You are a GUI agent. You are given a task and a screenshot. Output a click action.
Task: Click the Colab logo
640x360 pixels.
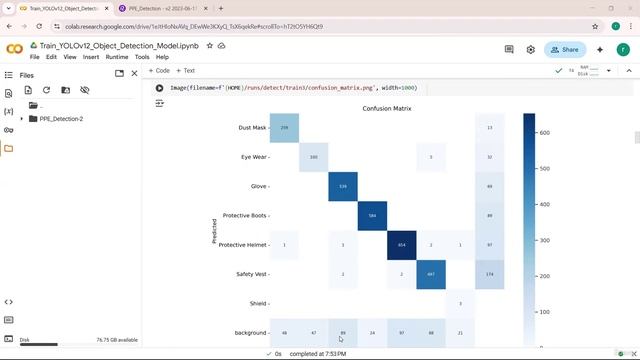tap(15, 49)
